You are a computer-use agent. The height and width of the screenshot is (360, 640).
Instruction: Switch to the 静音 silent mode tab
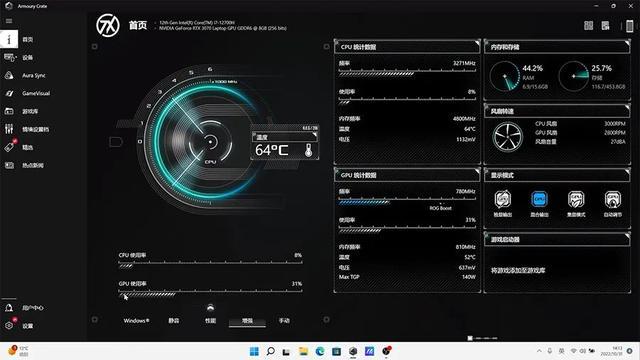pyautogui.click(x=173, y=321)
